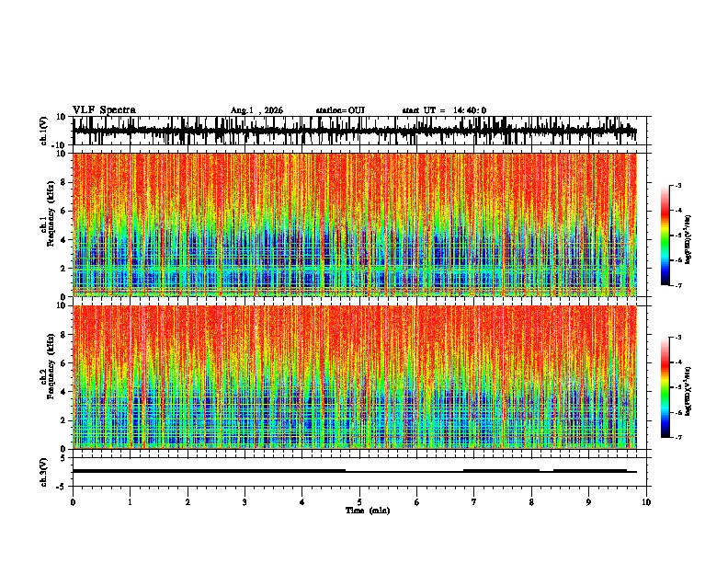This screenshot has width=728, height=563.
Task: Click the ch.1 voltage waveform trace
Action: (x=355, y=131)
